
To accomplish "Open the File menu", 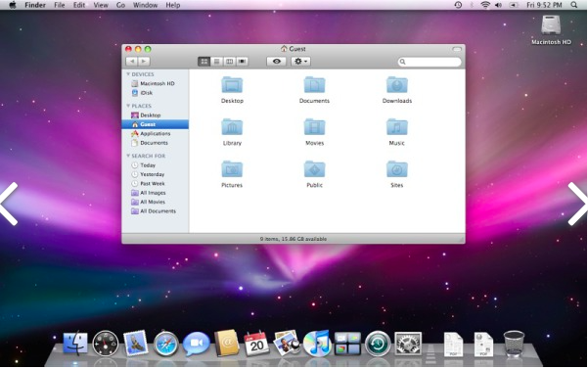I will tap(60, 5).
